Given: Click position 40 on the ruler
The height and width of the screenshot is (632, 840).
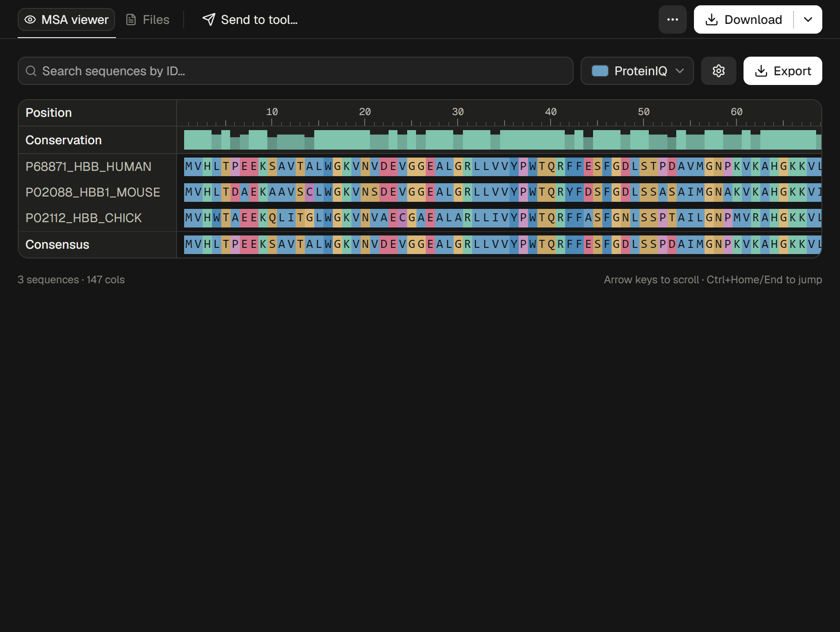Looking at the screenshot, I should [x=551, y=112].
